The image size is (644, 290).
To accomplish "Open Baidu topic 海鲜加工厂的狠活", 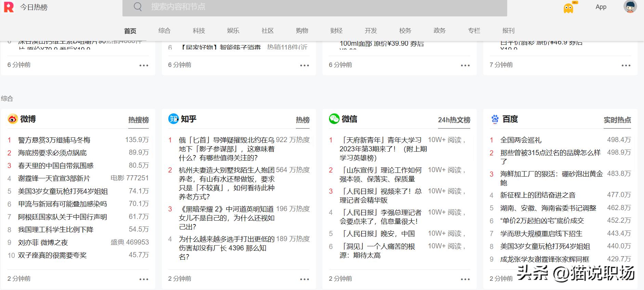I will pos(551,178).
